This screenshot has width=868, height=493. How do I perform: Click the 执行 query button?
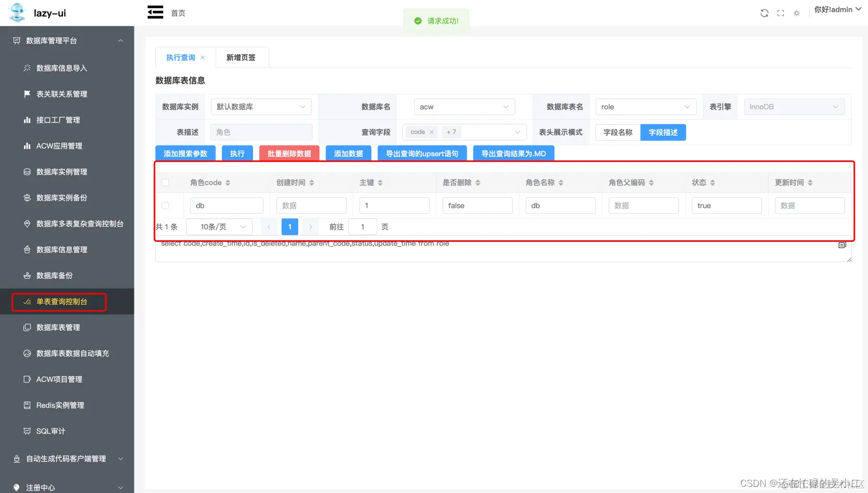[x=237, y=153]
